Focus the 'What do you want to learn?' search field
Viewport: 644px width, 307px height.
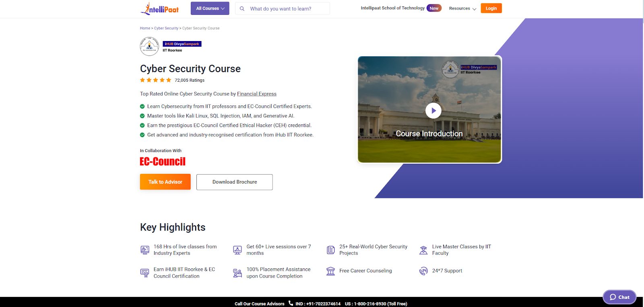(283, 8)
